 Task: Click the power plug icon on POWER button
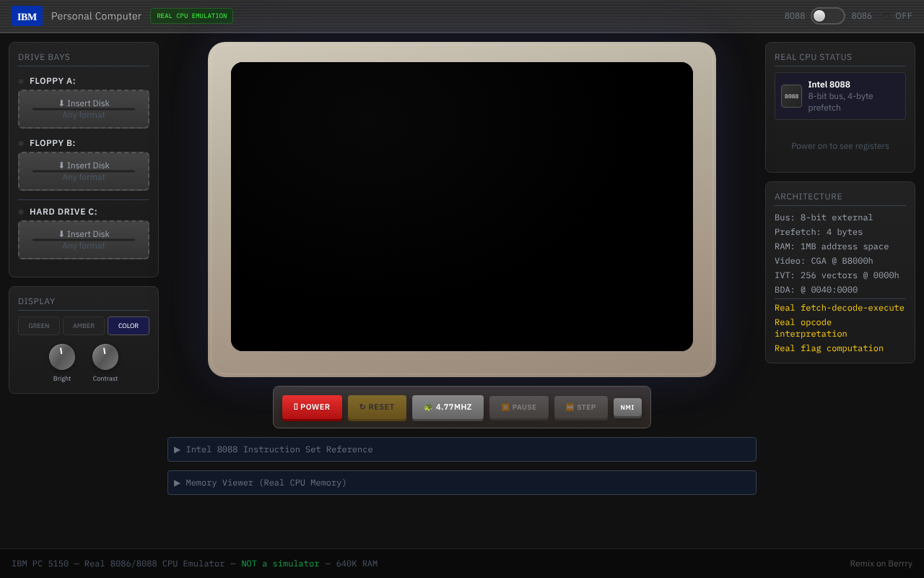pyautogui.click(x=296, y=407)
